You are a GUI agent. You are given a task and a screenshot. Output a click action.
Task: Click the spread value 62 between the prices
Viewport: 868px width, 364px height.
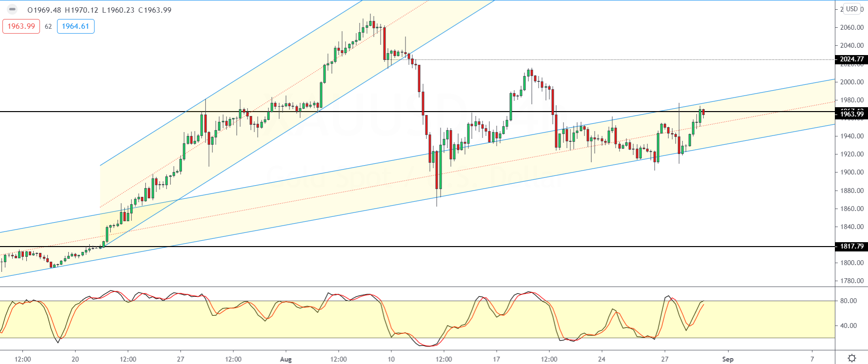click(x=48, y=27)
